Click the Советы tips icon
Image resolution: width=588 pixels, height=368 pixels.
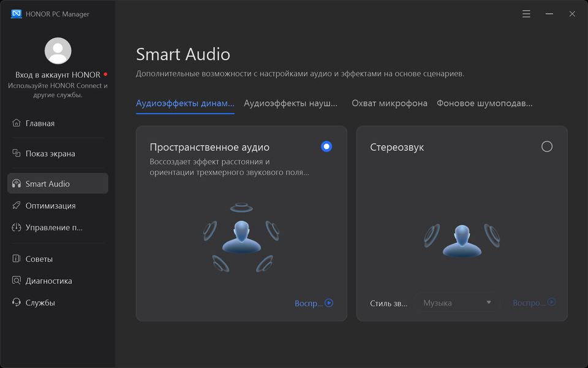click(x=16, y=258)
